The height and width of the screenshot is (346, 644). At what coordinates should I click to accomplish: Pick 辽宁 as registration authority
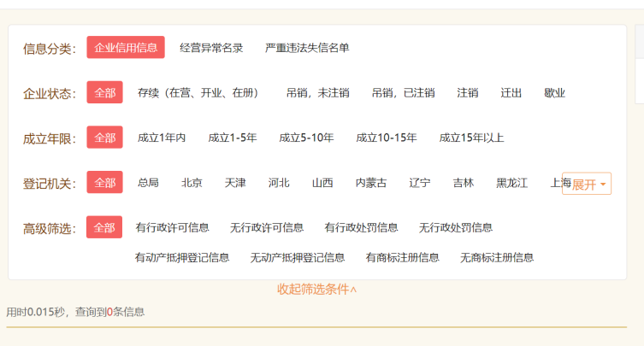click(420, 183)
